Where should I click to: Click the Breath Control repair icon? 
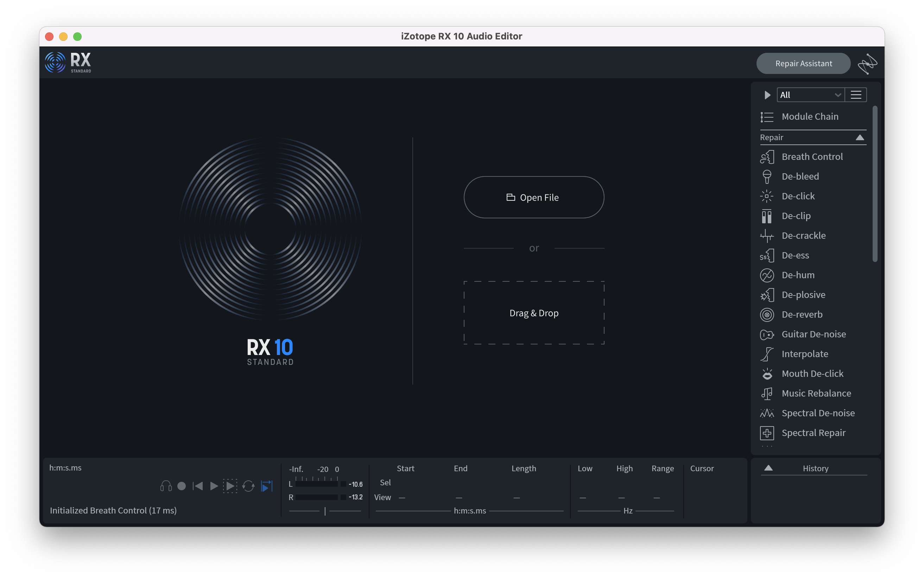(767, 155)
